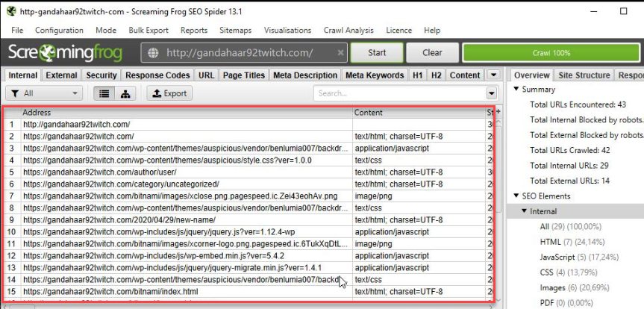Switch to the Response Codes tab
This screenshot has width=644, height=309.
tap(157, 75)
